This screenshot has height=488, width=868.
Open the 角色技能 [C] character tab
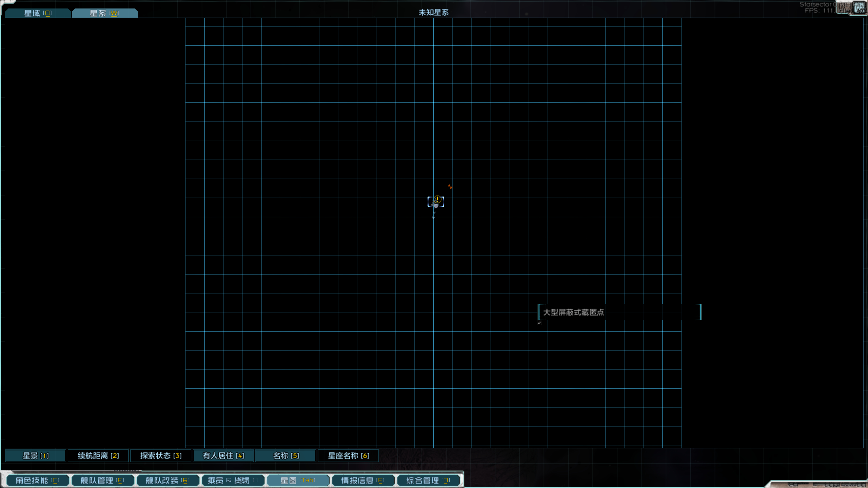[37, 481]
